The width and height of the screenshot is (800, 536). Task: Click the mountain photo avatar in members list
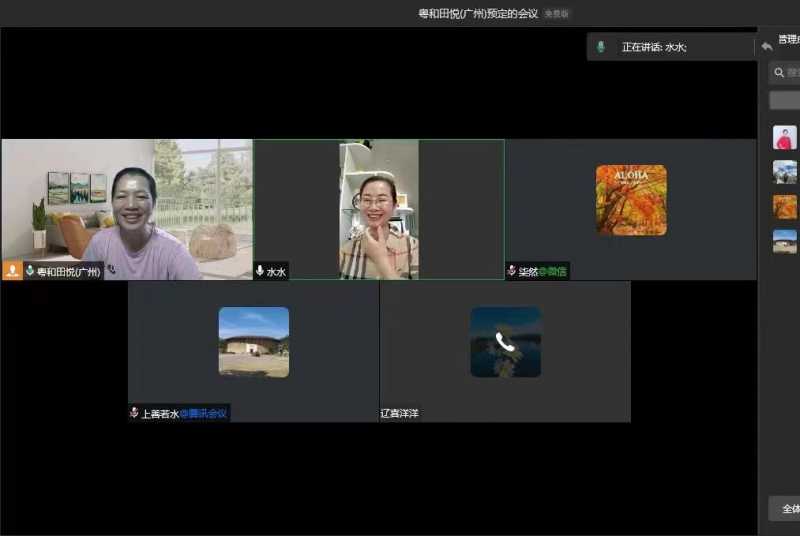click(785, 172)
